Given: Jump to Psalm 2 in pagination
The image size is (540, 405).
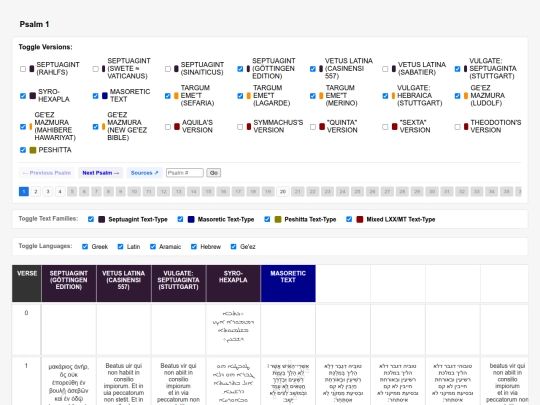Looking at the screenshot, I should point(36,191).
